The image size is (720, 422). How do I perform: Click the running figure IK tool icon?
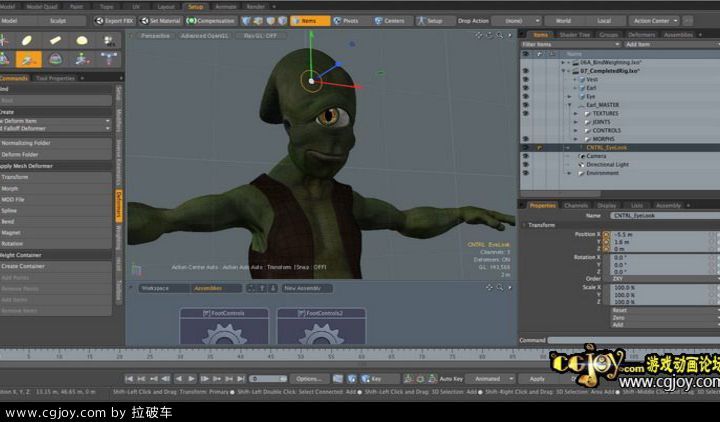coord(82,59)
